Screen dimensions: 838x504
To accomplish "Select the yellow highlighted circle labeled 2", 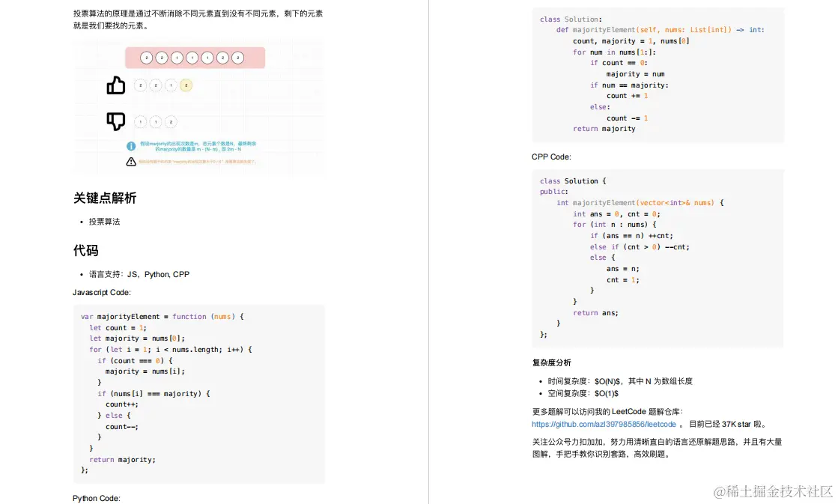I will tap(186, 85).
